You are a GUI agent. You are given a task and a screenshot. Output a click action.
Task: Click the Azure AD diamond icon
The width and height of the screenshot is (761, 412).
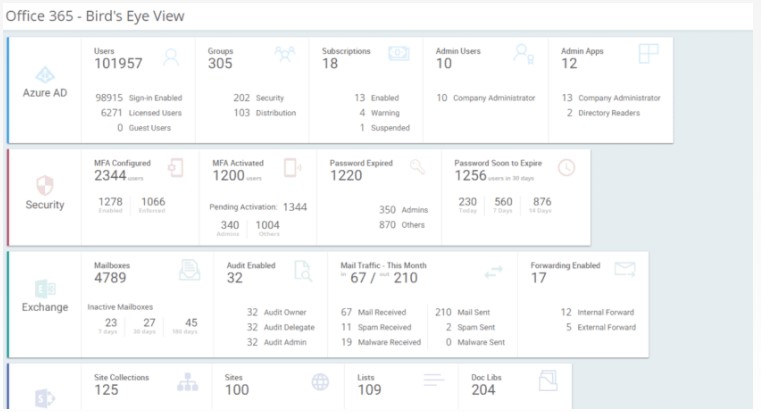coord(45,75)
